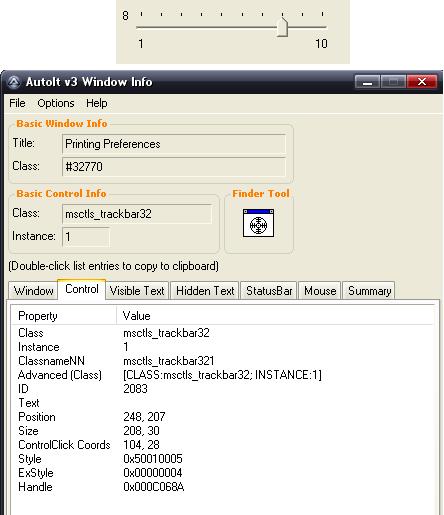
Task: Select the Control tab
Action: tap(82, 289)
